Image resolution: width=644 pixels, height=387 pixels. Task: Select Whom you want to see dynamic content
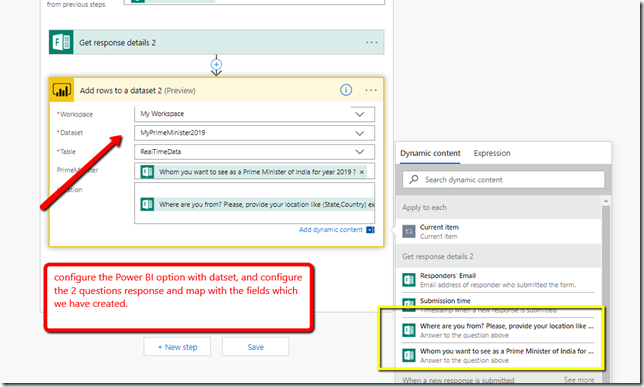(498, 355)
